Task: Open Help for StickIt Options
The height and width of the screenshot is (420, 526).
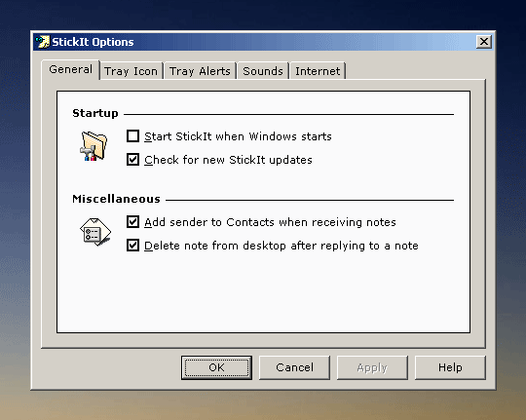Action: (x=450, y=367)
